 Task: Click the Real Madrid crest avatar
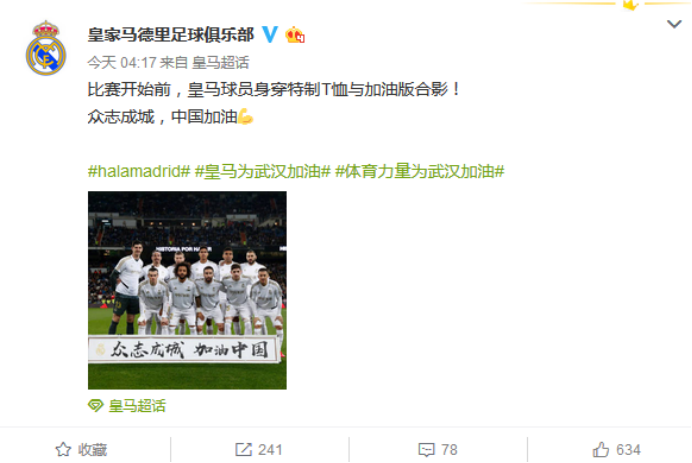[x=46, y=48]
